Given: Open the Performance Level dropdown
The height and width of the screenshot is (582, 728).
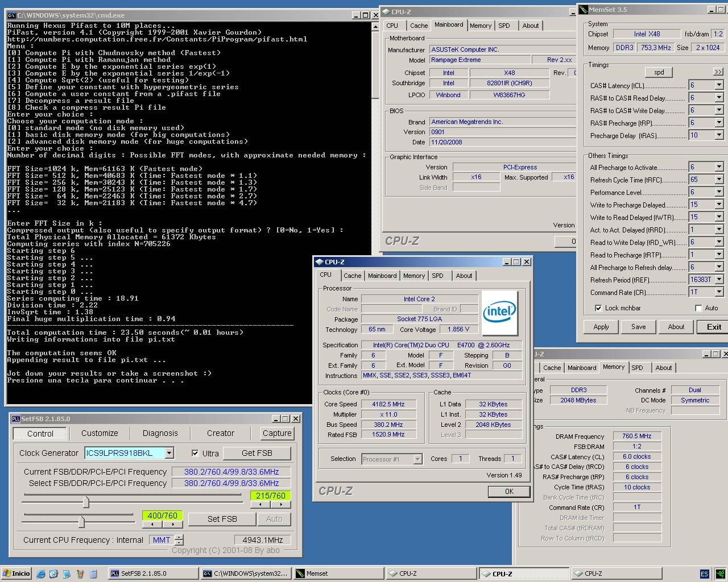Looking at the screenshot, I should tap(719, 192).
